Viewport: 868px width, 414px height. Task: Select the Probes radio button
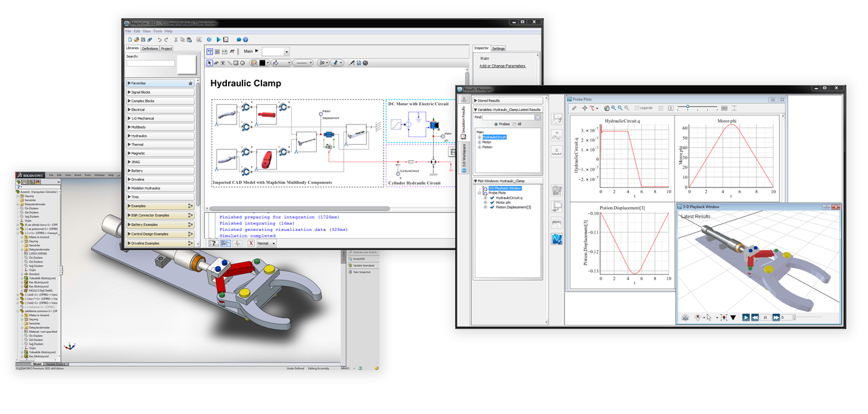point(496,124)
